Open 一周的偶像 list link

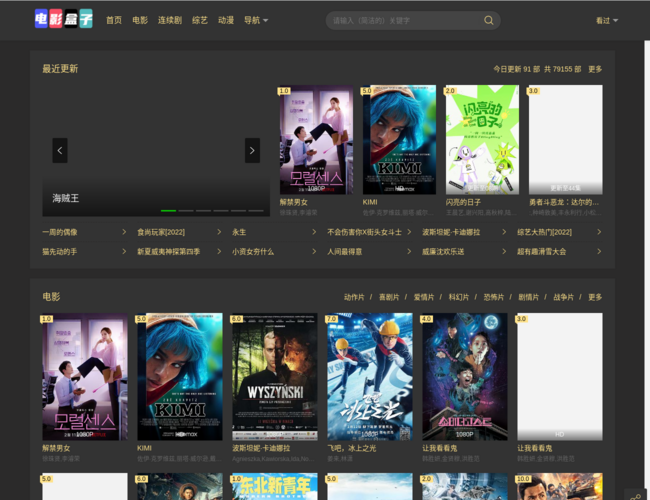click(60, 232)
